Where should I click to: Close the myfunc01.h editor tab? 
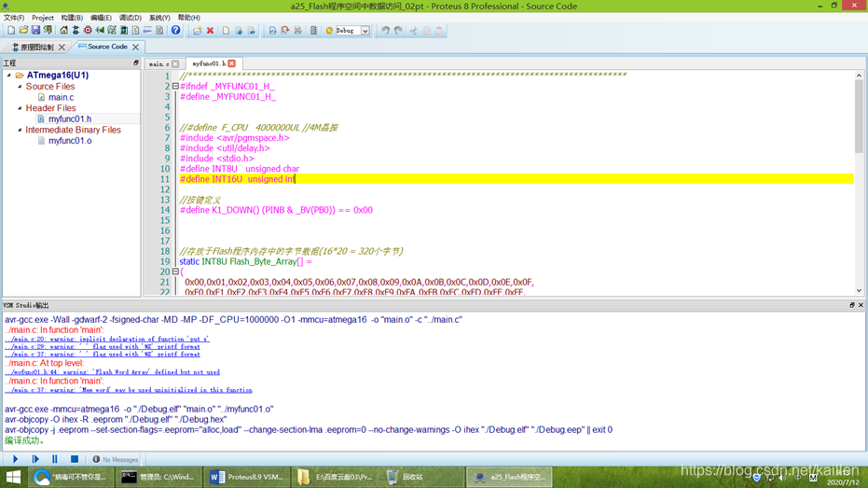point(232,63)
